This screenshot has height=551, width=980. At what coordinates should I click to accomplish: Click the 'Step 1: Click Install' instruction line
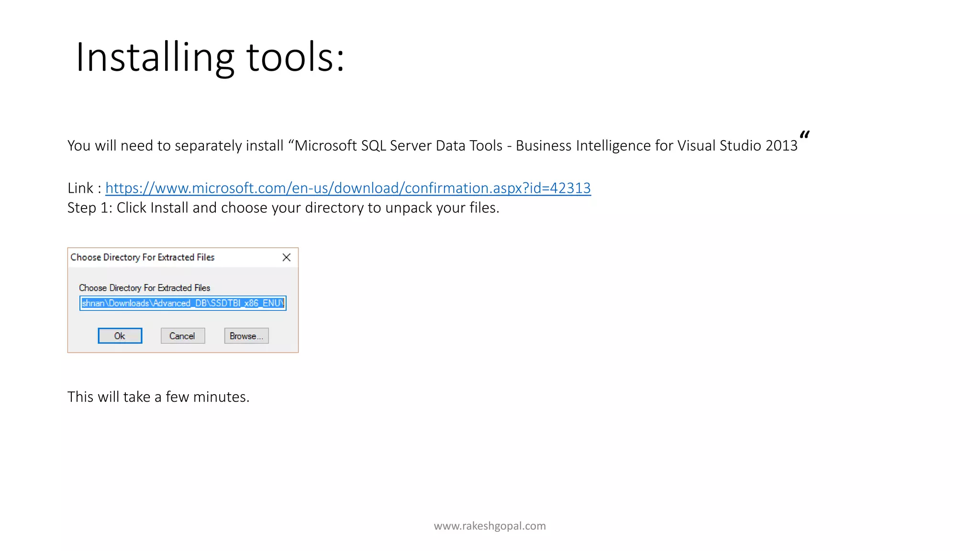click(283, 208)
